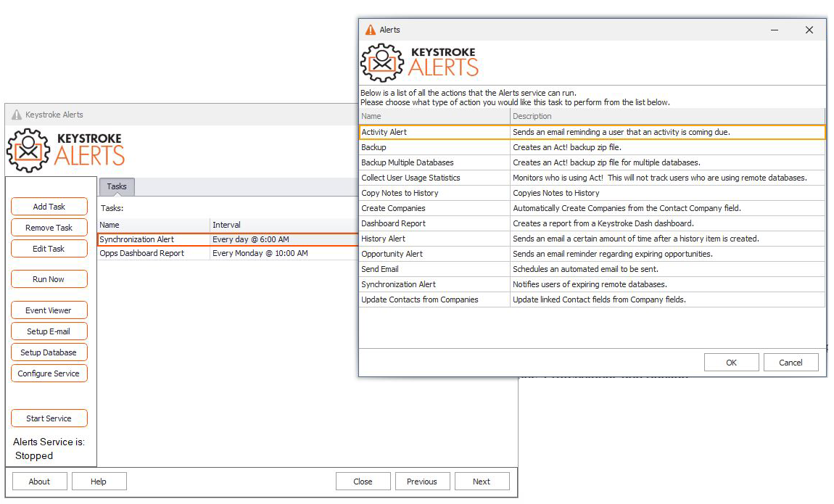Click Configure Service button
This screenshot has height=504, width=834.
[49, 373]
